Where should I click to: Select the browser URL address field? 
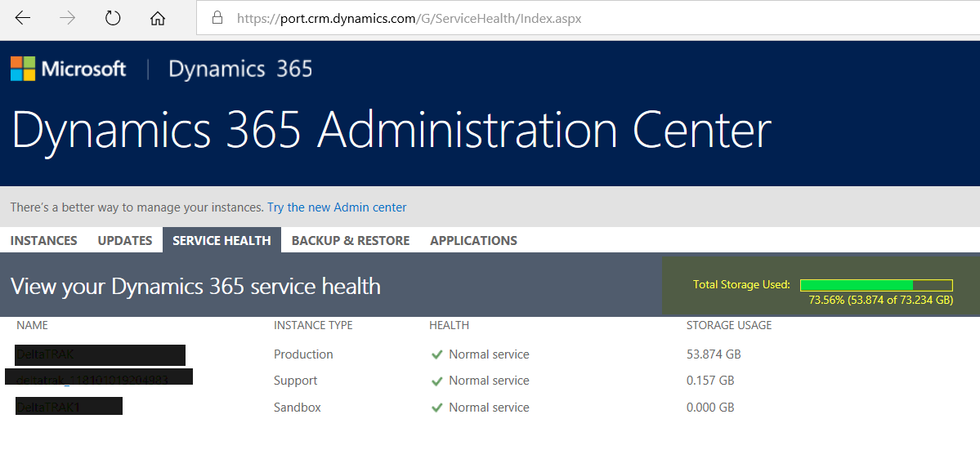588,17
